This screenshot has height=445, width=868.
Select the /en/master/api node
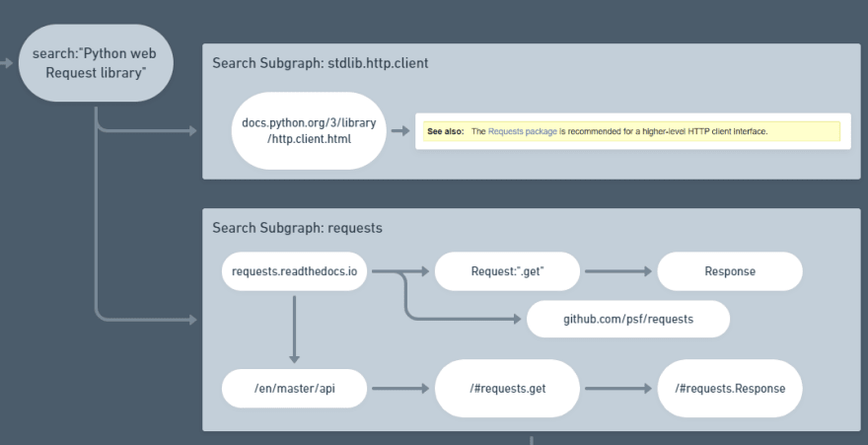[295, 389]
